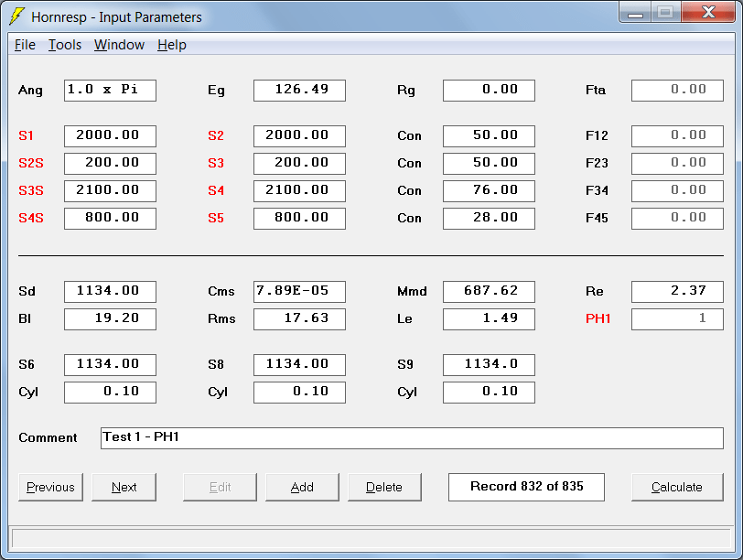Click the S4 input field
Screen dimensions: 743x560
[299, 191]
